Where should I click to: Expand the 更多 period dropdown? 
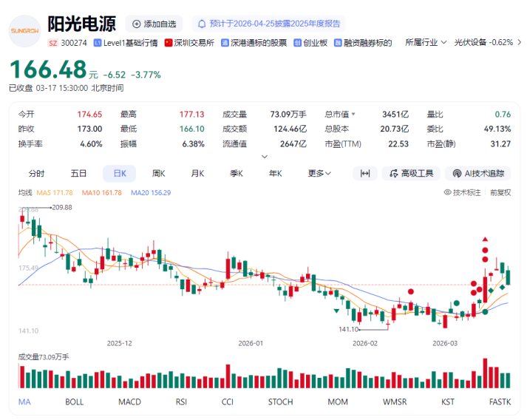[319, 173]
